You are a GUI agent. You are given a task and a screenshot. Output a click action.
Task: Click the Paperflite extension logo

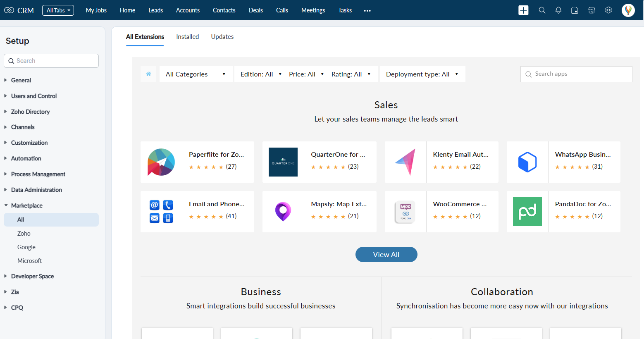pyautogui.click(x=161, y=162)
